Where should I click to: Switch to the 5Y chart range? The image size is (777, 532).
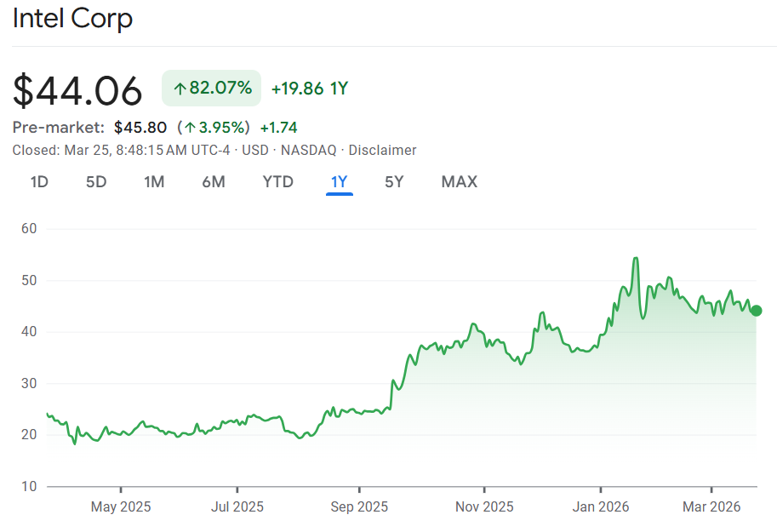pos(394,181)
